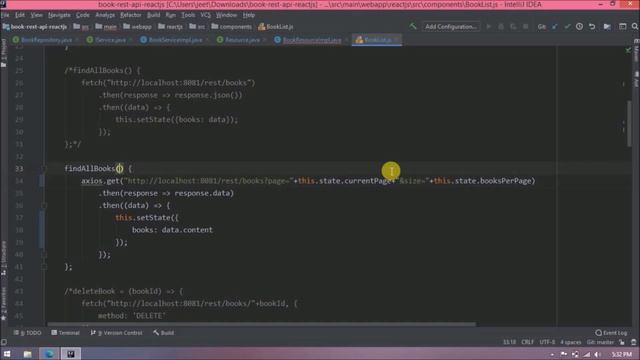Open the Edit menu
Image resolution: width=640 pixels, height=360 pixels.
20,15
